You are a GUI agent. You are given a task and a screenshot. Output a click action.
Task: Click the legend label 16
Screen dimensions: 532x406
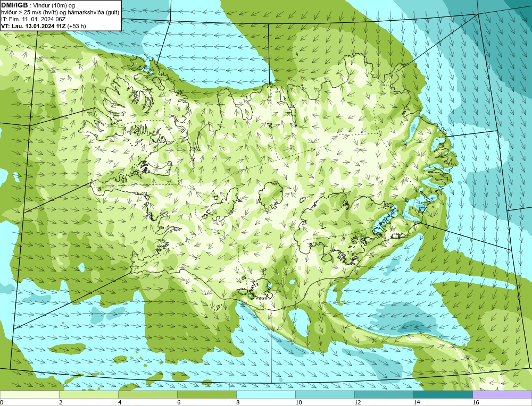(x=476, y=402)
